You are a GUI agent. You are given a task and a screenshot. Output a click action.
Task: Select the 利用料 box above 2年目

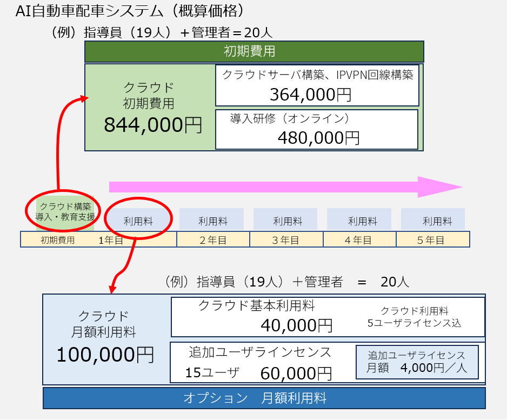pos(212,221)
